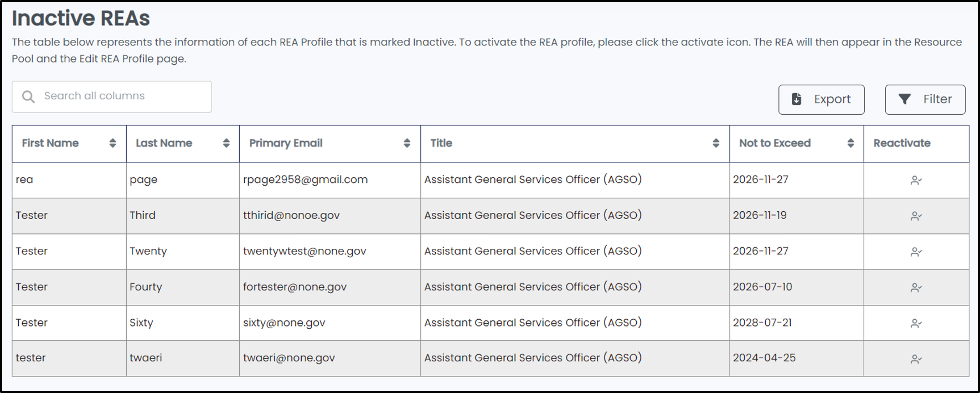This screenshot has width=980, height=393.
Task: Reactivate tester twaeri's profile
Action: click(916, 359)
